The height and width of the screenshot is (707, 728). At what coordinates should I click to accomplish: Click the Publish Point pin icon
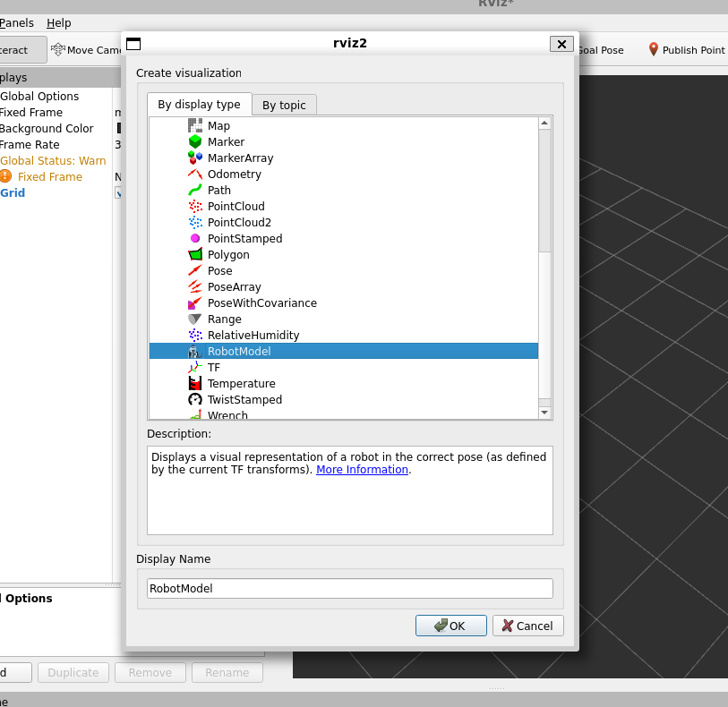coord(654,49)
